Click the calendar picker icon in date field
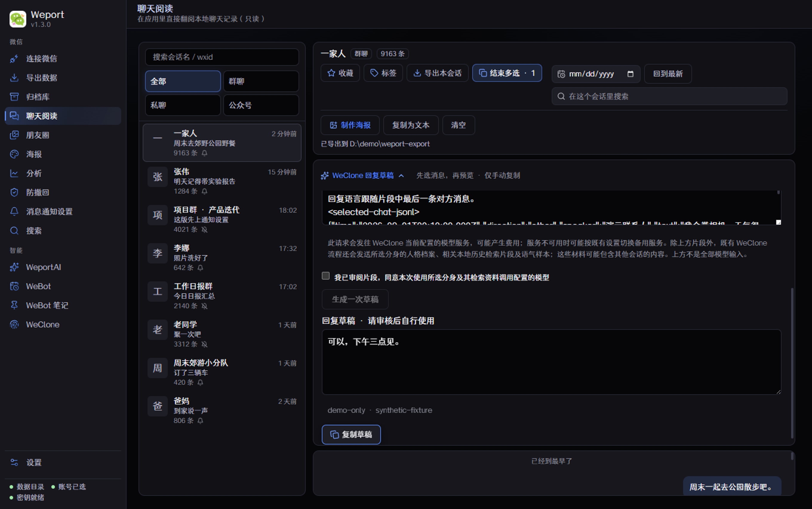Image resolution: width=812 pixels, height=509 pixels. 630,74
